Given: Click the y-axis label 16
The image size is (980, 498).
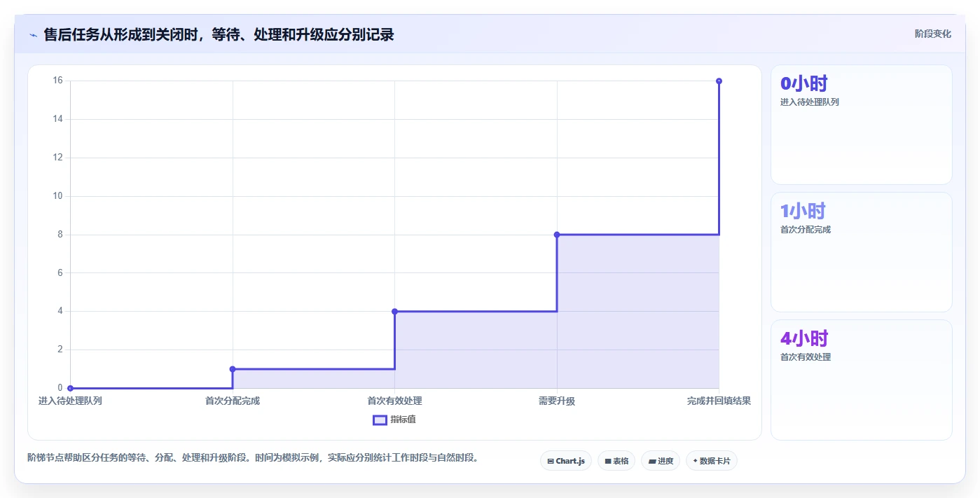Looking at the screenshot, I should (x=57, y=81).
